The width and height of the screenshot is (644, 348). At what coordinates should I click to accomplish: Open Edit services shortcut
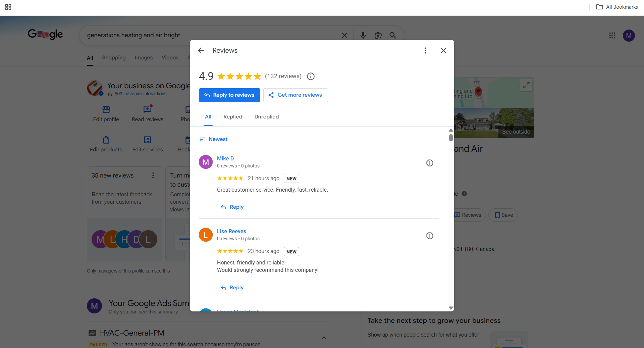[x=148, y=144]
